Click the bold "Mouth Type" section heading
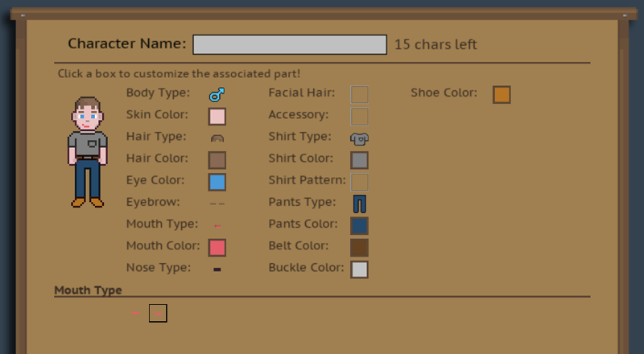The height and width of the screenshot is (354, 644). pos(88,290)
